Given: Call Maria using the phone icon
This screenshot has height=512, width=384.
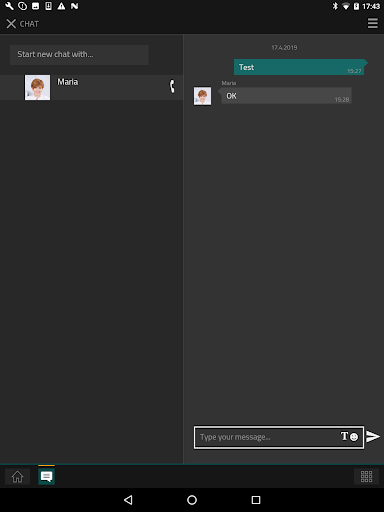Looking at the screenshot, I should [x=172, y=86].
